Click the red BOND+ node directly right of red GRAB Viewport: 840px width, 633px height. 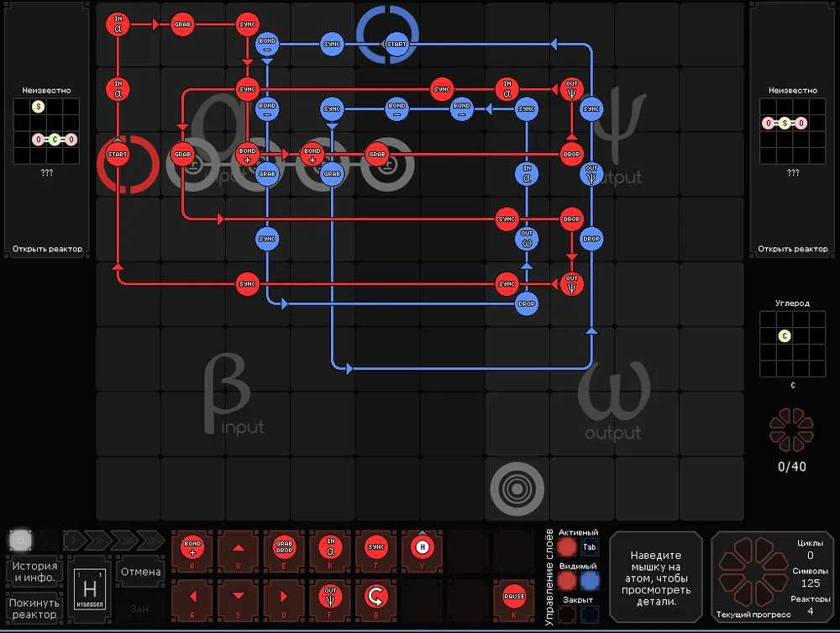247,155
